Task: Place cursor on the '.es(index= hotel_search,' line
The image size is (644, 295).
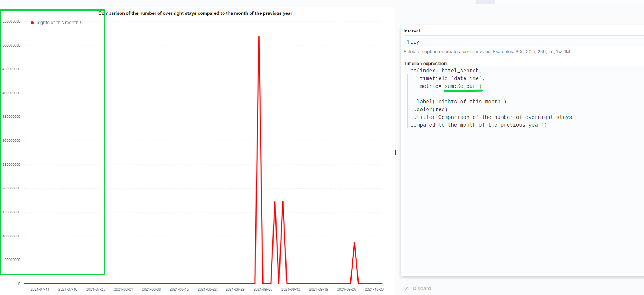Action: tap(444, 71)
